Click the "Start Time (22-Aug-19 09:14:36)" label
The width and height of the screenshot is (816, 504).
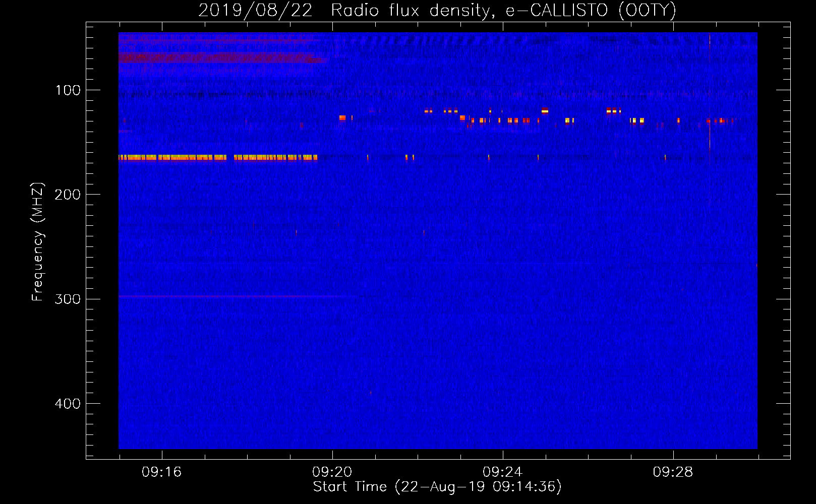click(437, 487)
